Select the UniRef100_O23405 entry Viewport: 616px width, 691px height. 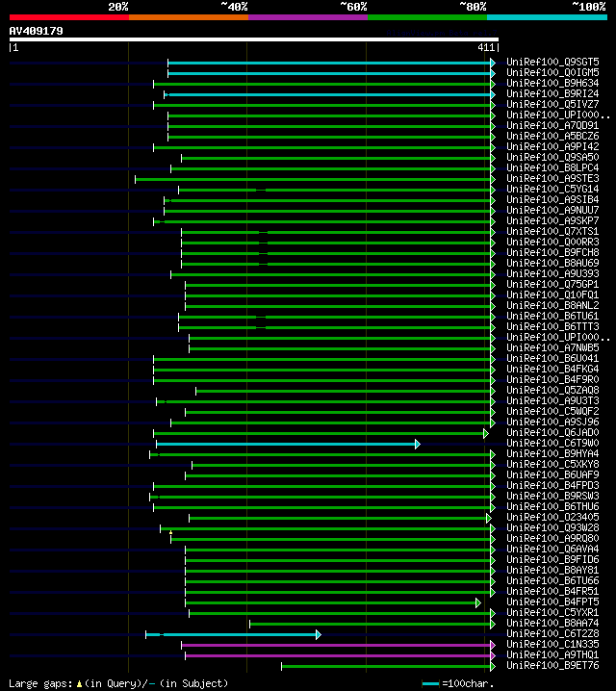(x=552, y=517)
